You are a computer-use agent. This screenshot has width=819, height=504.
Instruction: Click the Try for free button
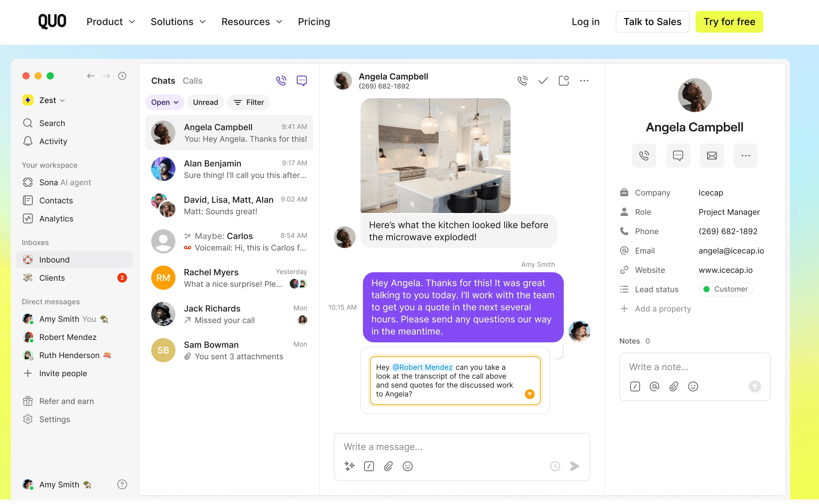click(x=729, y=22)
